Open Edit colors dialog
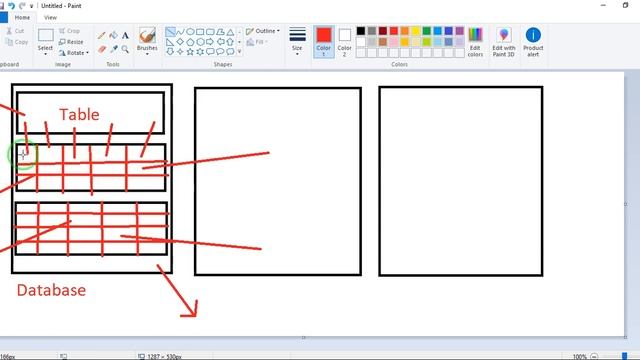Screen dimensions: 640x360 coord(475,42)
